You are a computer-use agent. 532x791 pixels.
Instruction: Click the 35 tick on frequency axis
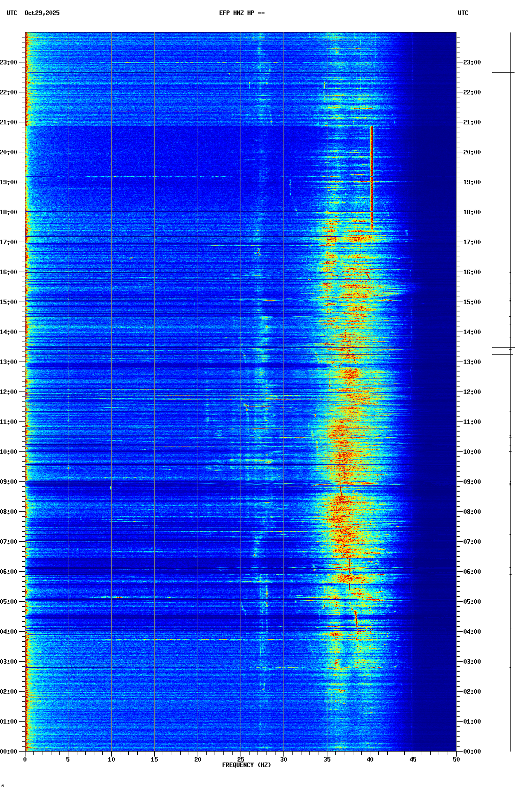pyautogui.click(x=327, y=760)
